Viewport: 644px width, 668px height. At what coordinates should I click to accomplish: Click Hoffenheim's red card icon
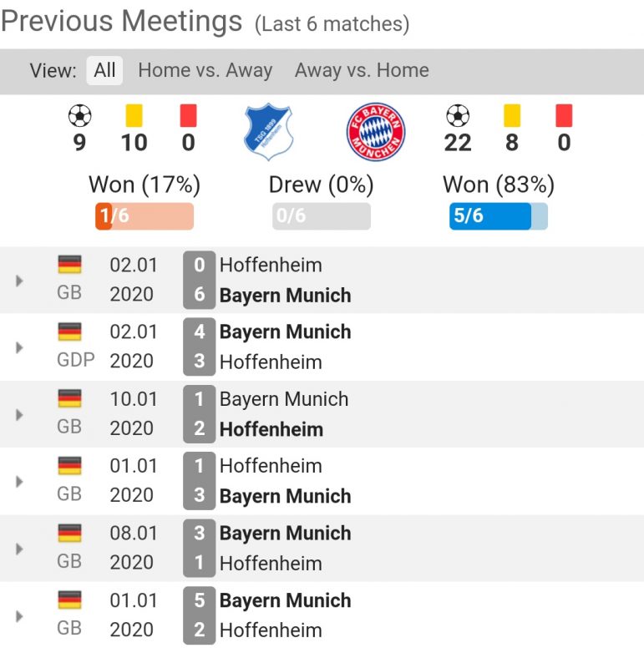[x=188, y=115]
